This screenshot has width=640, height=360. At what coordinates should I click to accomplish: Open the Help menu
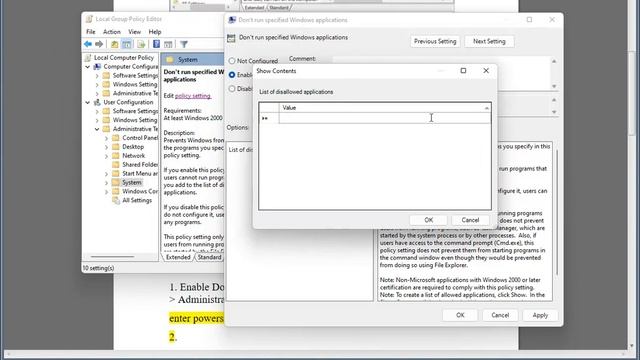point(155,31)
